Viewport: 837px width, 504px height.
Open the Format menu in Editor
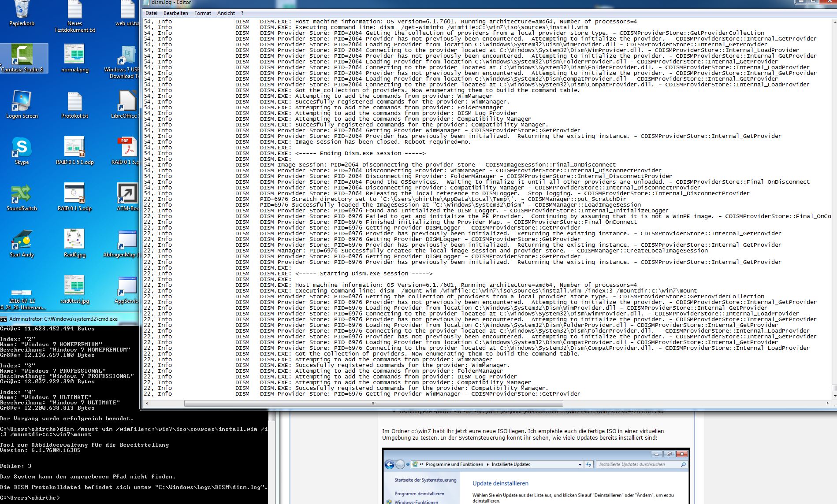(x=203, y=13)
